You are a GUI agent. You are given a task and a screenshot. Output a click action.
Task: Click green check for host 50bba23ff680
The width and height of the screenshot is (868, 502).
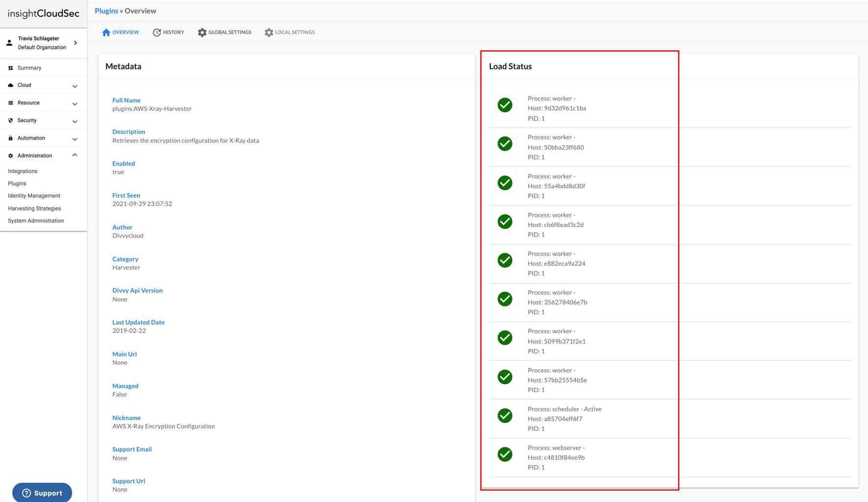(505, 144)
